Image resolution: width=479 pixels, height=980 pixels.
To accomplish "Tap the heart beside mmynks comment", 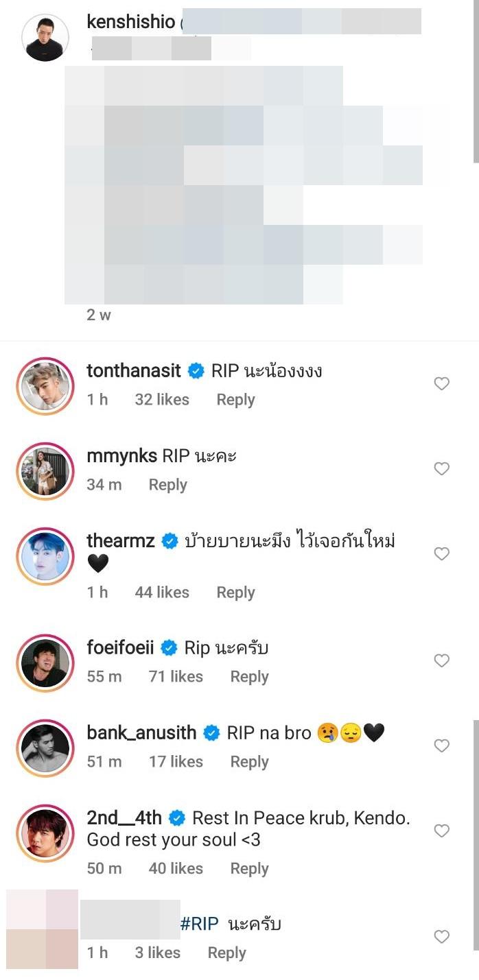I will click(442, 469).
